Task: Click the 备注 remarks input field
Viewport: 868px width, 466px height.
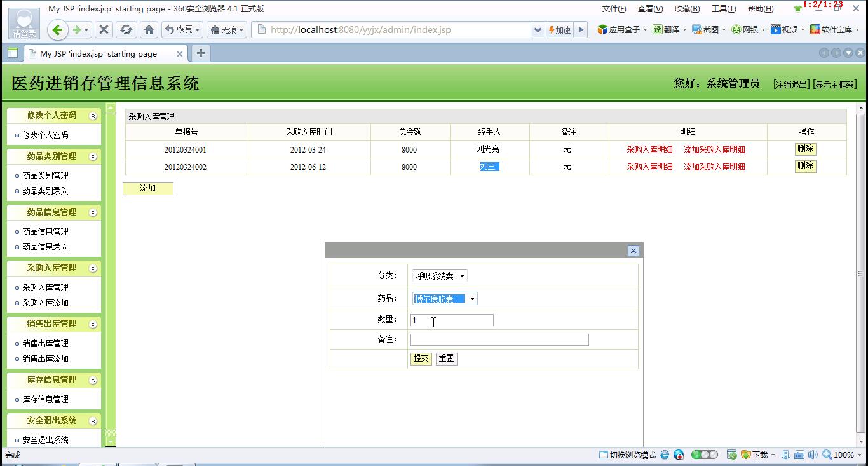Action: [x=499, y=340]
